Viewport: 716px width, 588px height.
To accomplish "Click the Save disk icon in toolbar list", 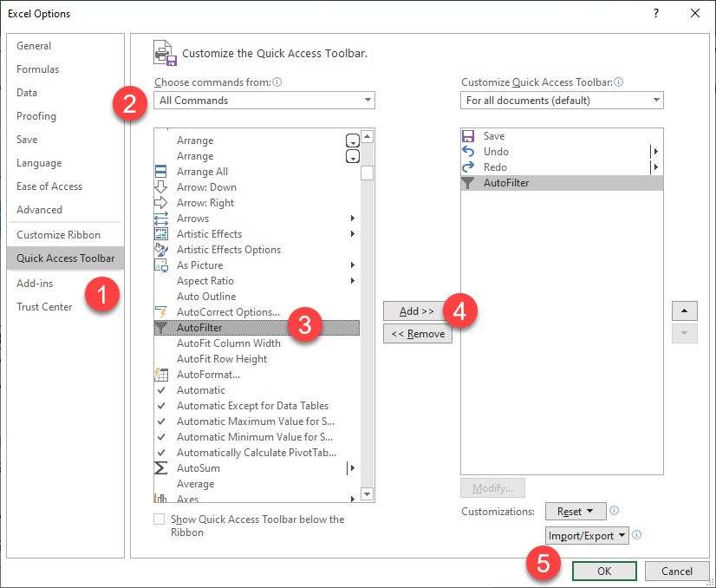I will coord(467,136).
